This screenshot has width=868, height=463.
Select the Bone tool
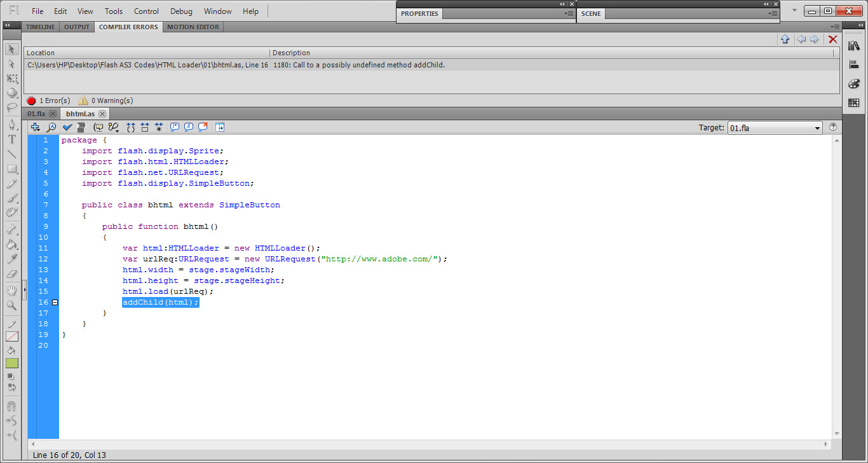(x=11, y=230)
